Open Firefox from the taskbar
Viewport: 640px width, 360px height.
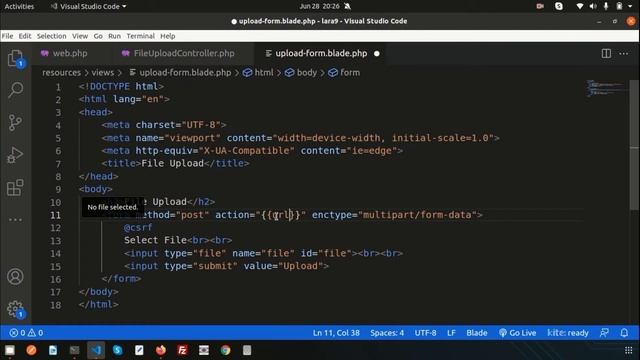coord(161,350)
